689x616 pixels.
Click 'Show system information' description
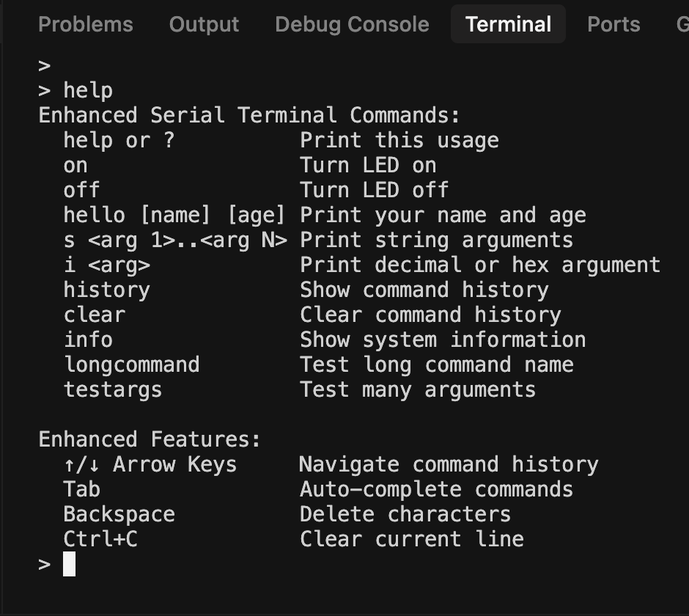click(x=443, y=340)
